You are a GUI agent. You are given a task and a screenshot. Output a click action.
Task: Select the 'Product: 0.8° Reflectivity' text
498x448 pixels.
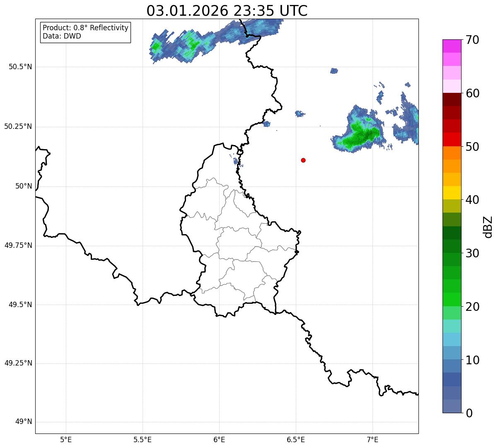pyautogui.click(x=86, y=28)
